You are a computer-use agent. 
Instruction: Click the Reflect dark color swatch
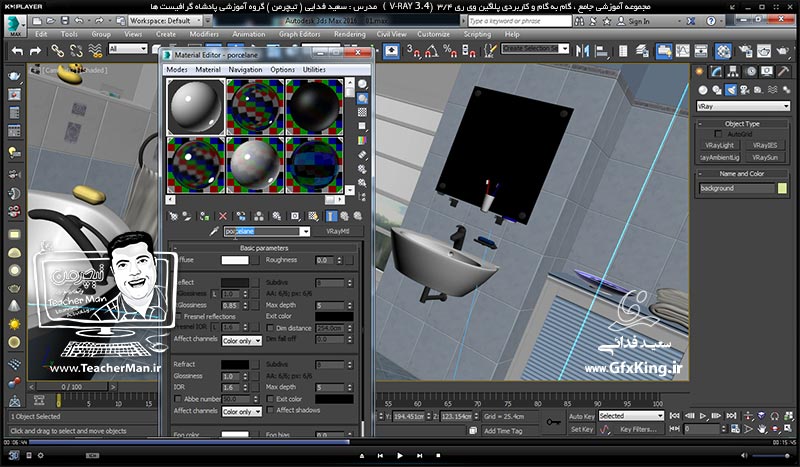click(x=235, y=282)
